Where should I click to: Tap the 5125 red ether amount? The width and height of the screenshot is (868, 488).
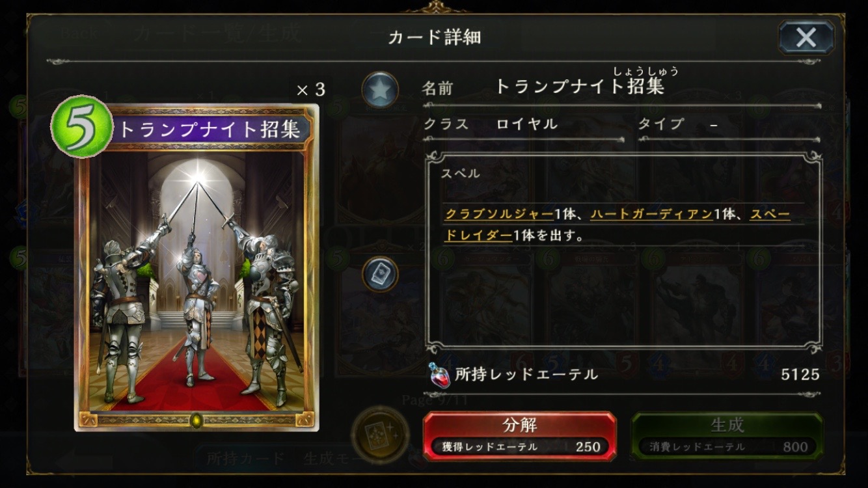[x=800, y=374]
